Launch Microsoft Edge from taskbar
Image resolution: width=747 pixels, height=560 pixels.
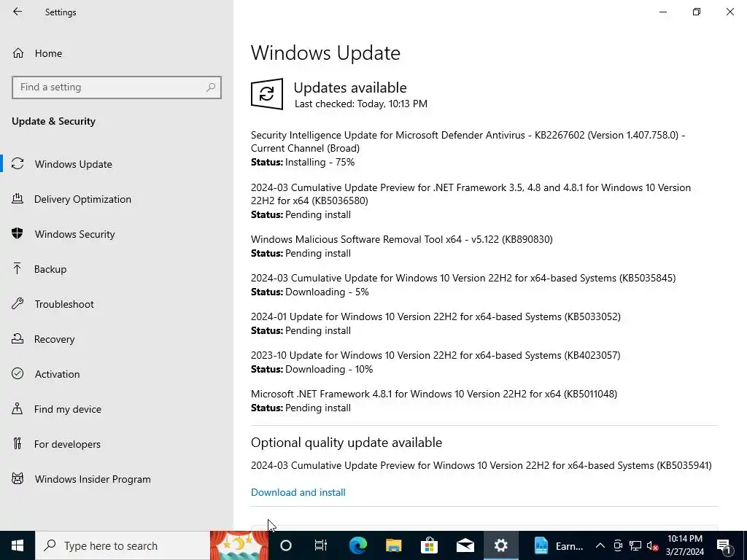pyautogui.click(x=357, y=545)
